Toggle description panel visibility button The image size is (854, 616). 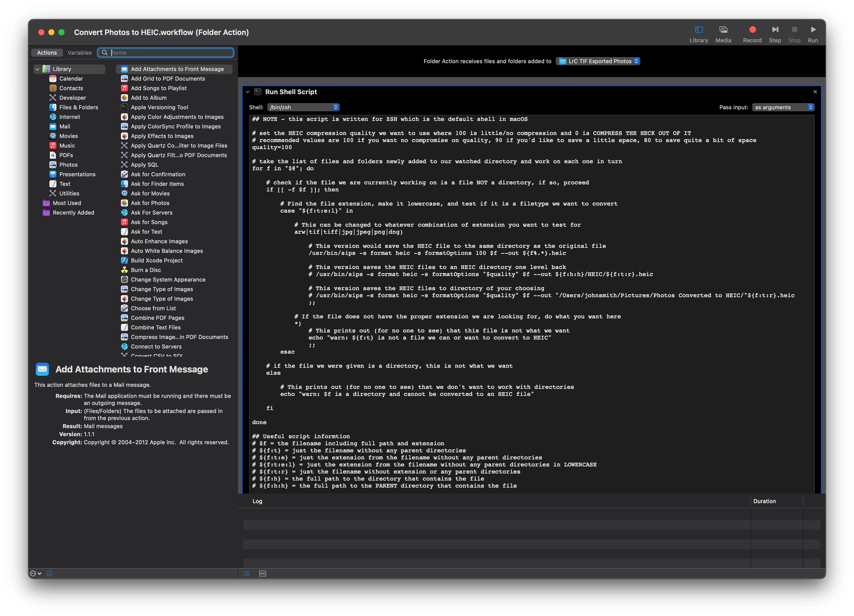[49, 573]
